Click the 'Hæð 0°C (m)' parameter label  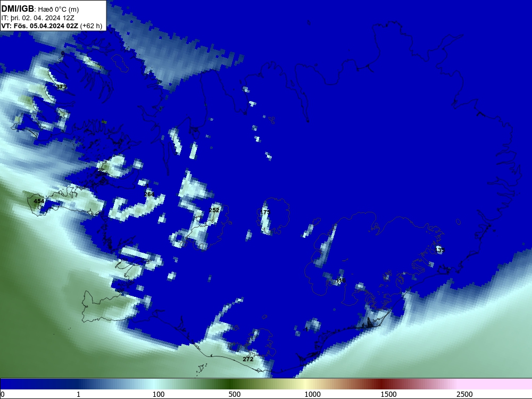tap(59, 10)
